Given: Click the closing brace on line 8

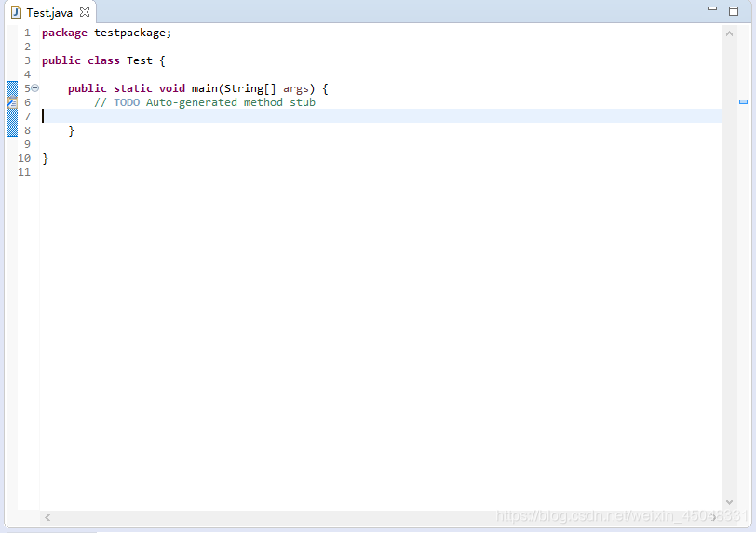Looking at the screenshot, I should click(x=72, y=130).
